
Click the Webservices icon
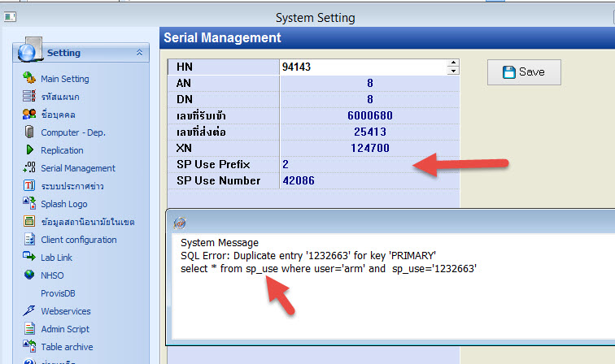[x=29, y=311]
